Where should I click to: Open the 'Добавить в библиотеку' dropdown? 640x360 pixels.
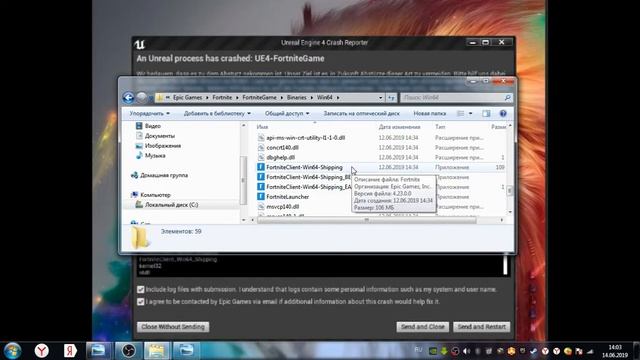tap(217, 113)
